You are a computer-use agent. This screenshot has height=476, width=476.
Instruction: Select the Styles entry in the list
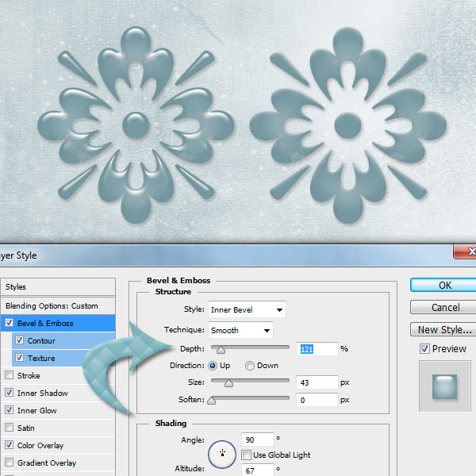coord(58,287)
